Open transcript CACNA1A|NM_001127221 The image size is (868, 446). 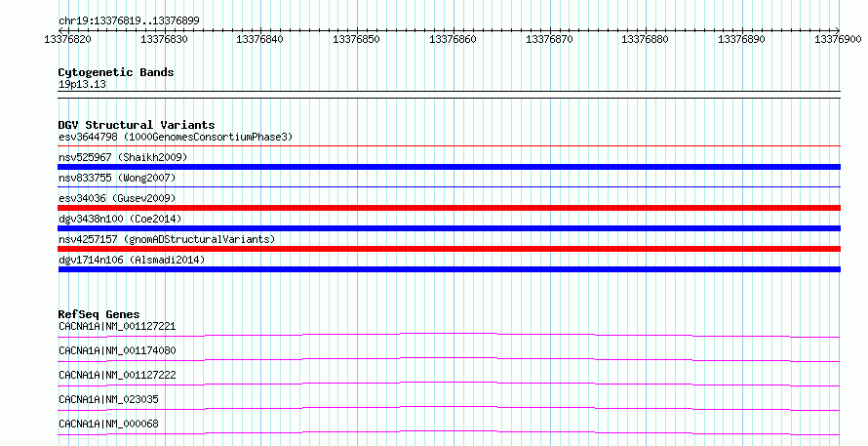point(117,326)
